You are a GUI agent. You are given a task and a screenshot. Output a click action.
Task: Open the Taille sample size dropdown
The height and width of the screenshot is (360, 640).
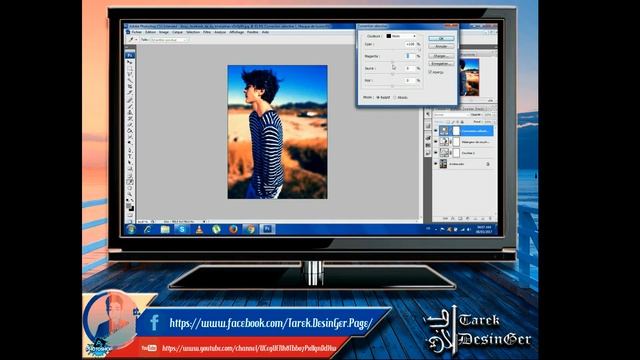point(169,40)
